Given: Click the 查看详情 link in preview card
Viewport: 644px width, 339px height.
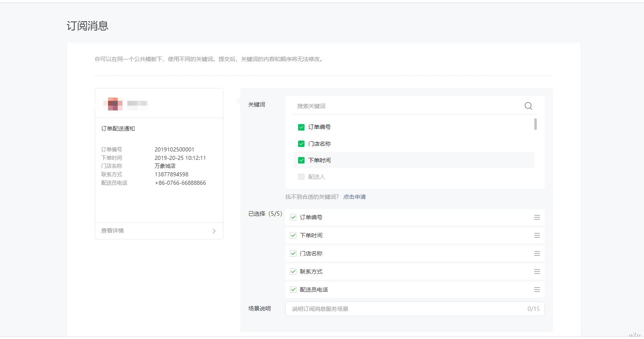Looking at the screenshot, I should (112, 231).
